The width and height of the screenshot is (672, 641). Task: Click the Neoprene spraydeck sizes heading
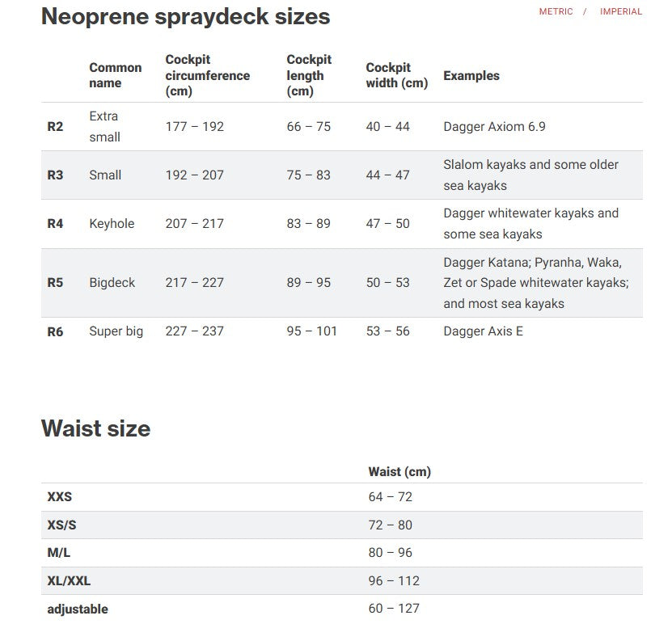click(185, 16)
